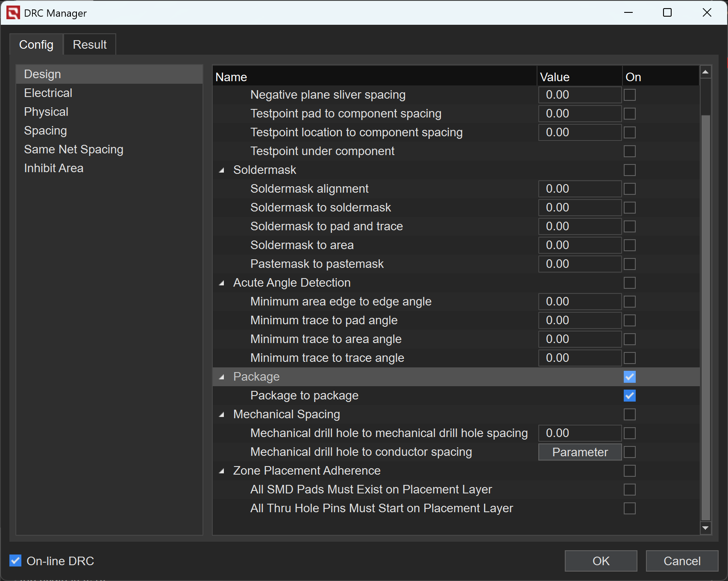Collapse the Soldermask group
Viewport: 728px width, 581px height.
(x=222, y=170)
